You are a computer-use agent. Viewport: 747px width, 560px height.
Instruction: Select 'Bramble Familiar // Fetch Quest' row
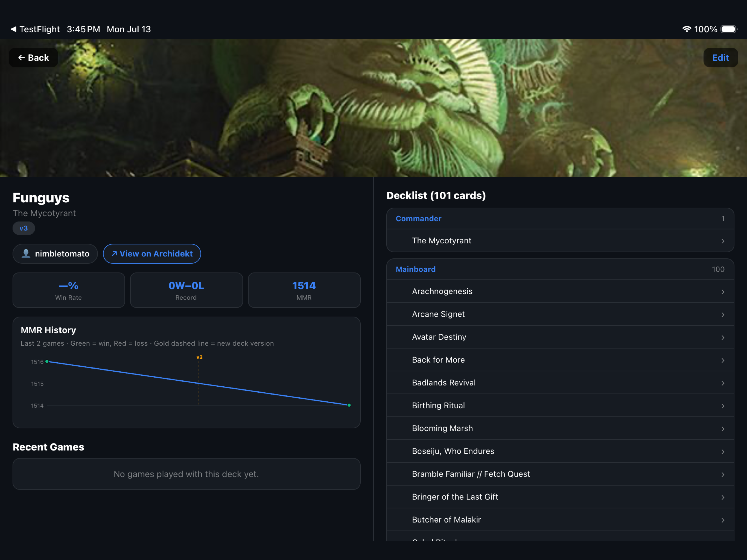coord(560,474)
